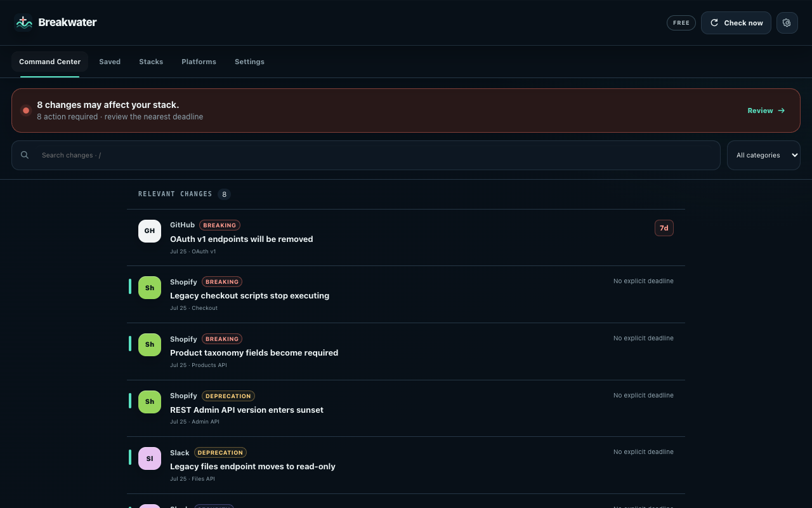Click the FREE plan badge
This screenshot has width=812, height=508.
681,23
